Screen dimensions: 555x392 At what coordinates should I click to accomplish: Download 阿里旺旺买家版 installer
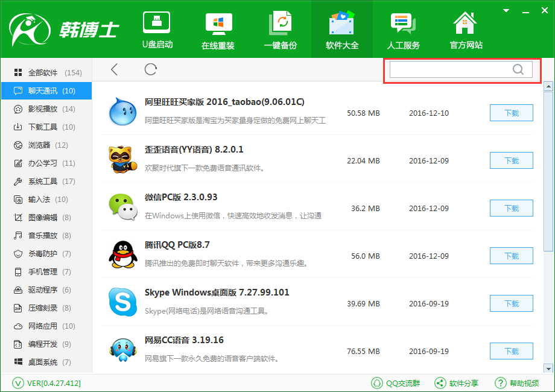511,113
